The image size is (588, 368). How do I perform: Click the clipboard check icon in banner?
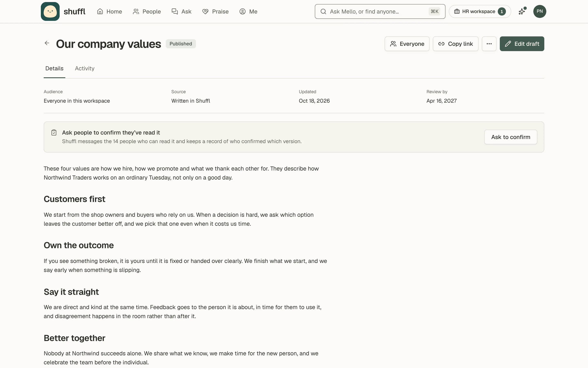[x=54, y=132]
